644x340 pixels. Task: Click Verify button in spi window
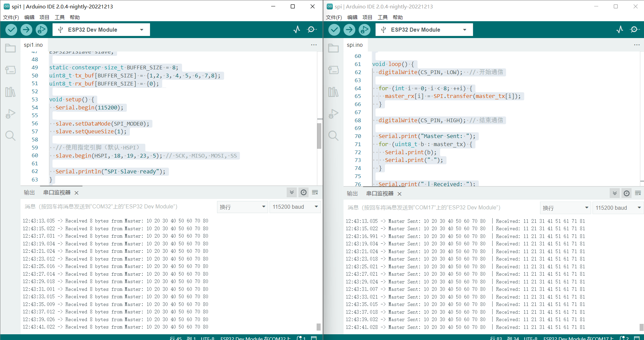point(334,30)
